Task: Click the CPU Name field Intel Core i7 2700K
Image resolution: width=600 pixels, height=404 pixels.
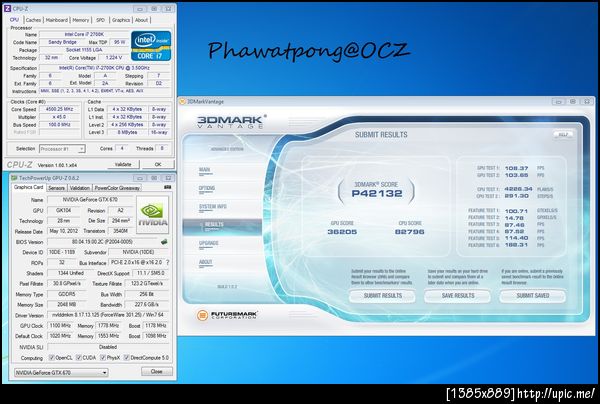Action: pos(84,34)
